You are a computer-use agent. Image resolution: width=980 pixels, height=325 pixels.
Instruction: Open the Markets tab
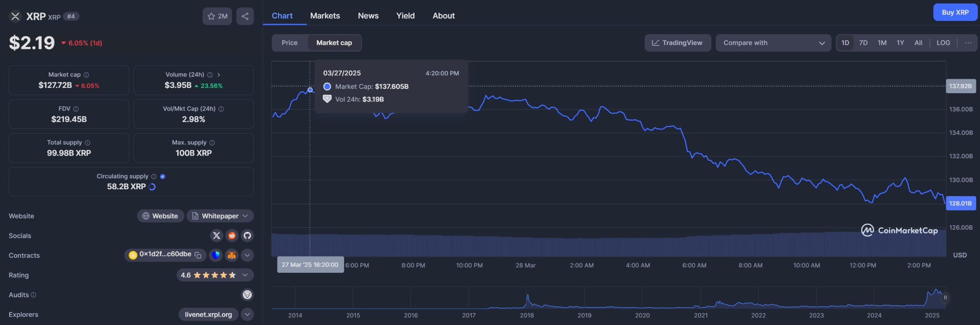325,16
